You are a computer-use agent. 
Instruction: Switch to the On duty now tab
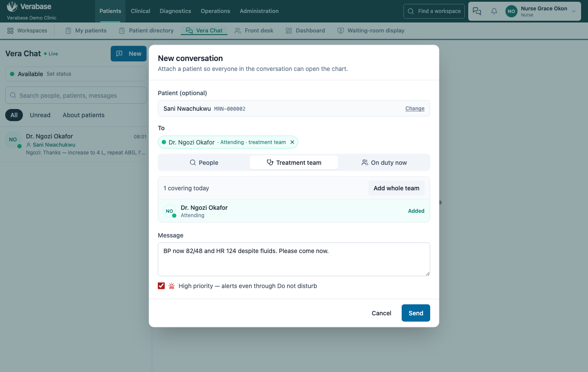[x=384, y=163]
